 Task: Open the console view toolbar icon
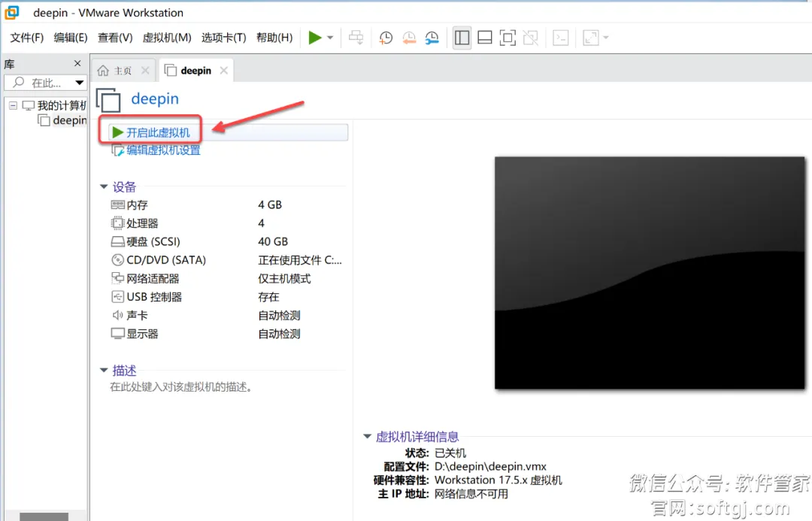pyautogui.click(x=561, y=38)
